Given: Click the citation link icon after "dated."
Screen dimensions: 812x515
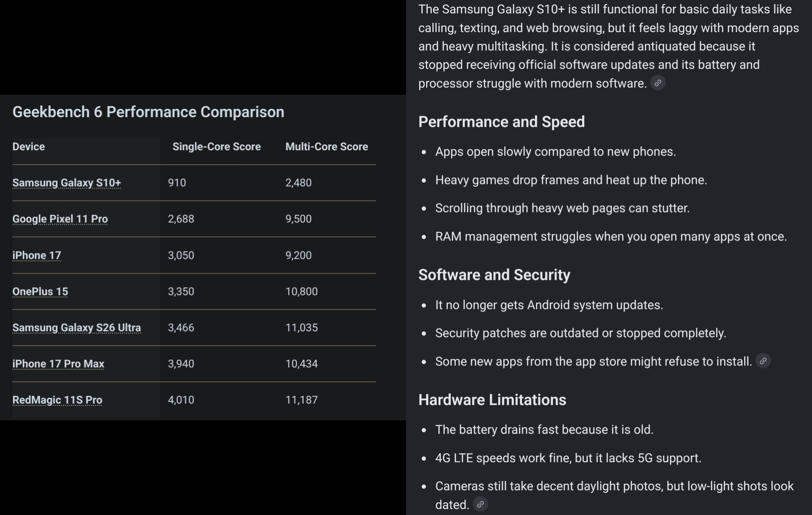Looking at the screenshot, I should coord(480,504).
